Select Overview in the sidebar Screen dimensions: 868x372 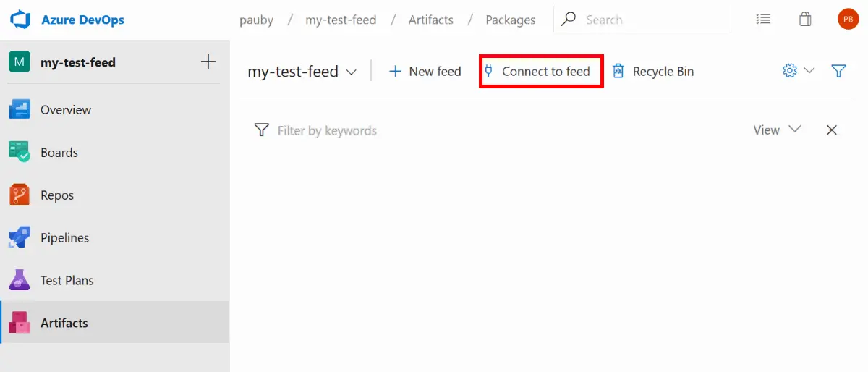click(x=65, y=110)
